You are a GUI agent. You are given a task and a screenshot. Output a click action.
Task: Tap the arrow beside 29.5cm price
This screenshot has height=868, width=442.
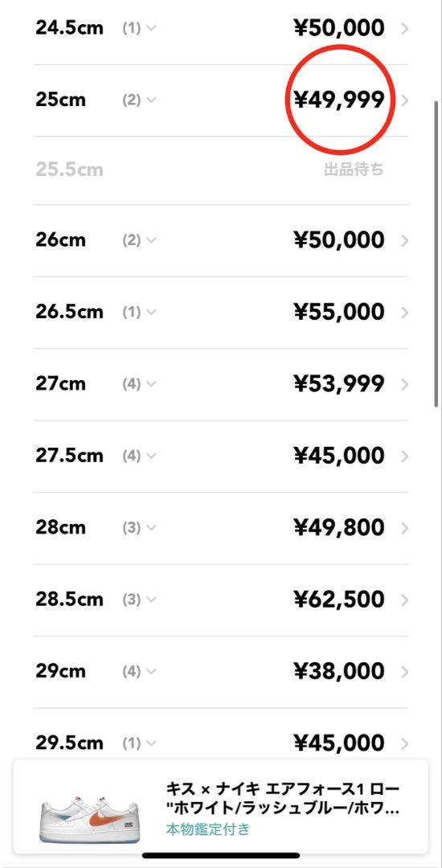pos(405,743)
